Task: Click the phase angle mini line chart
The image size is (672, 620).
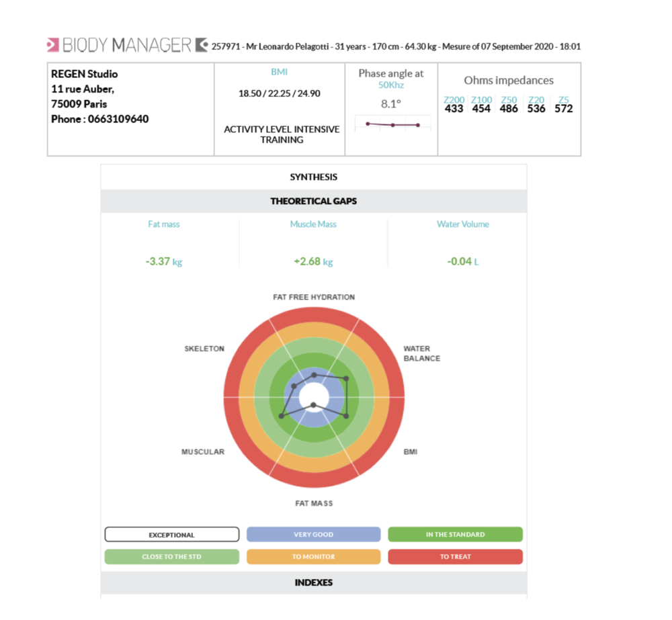Action: pos(392,125)
